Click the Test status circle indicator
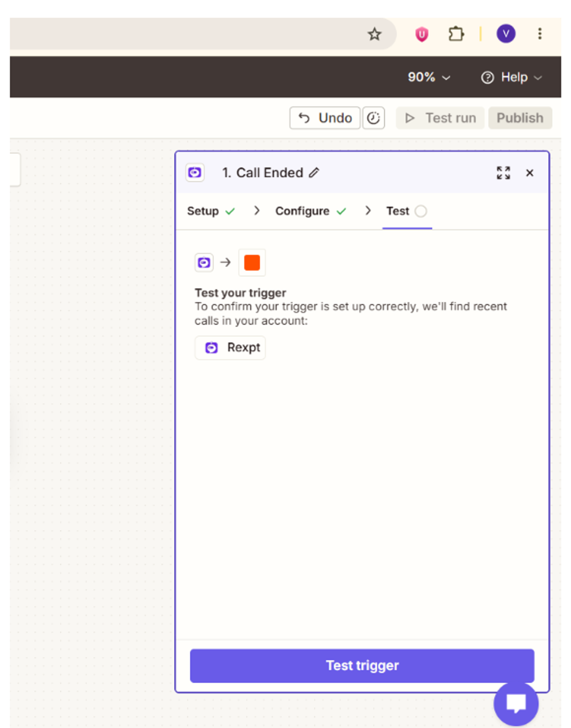 421,211
